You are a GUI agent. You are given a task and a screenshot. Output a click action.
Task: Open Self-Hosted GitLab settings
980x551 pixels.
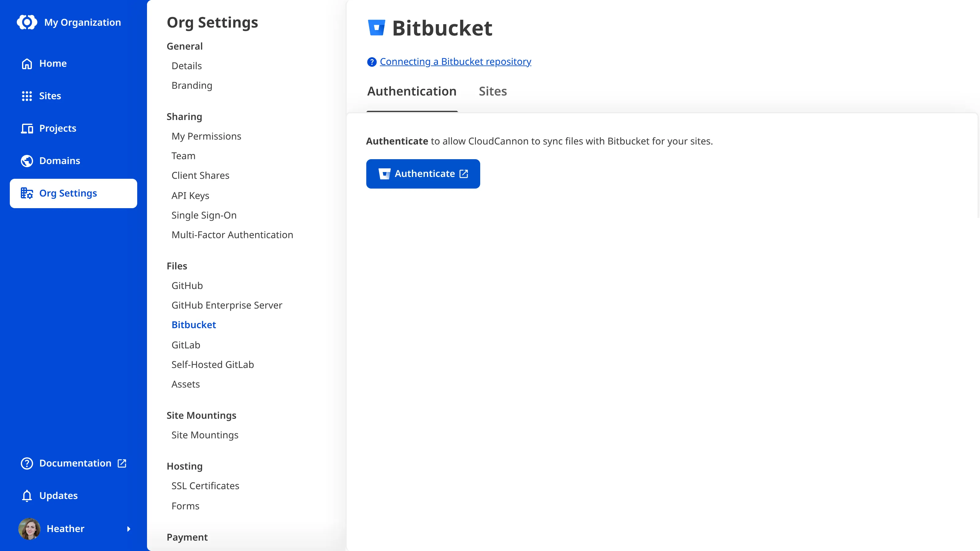(x=212, y=365)
